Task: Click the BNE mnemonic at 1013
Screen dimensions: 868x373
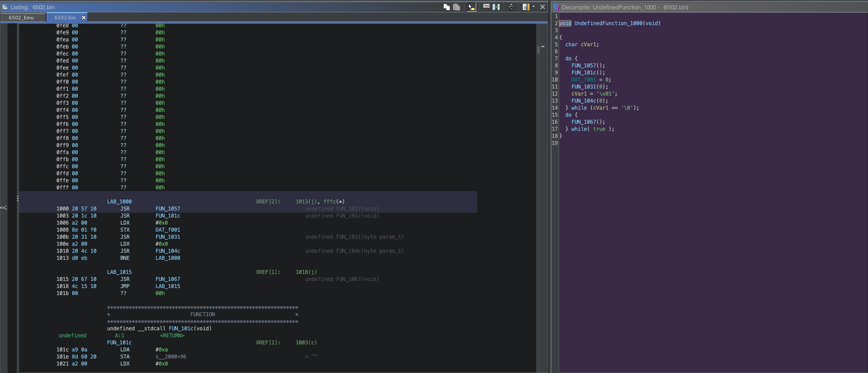Action: [125, 258]
